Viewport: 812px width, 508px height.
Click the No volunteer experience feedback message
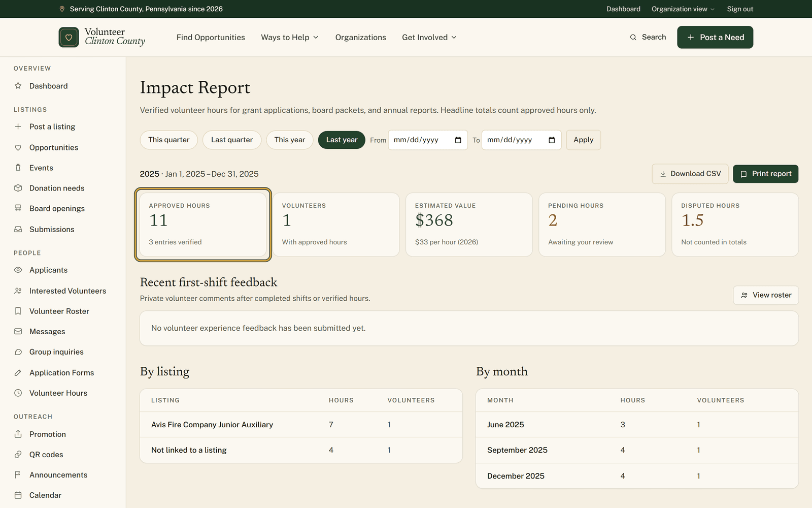click(x=258, y=328)
